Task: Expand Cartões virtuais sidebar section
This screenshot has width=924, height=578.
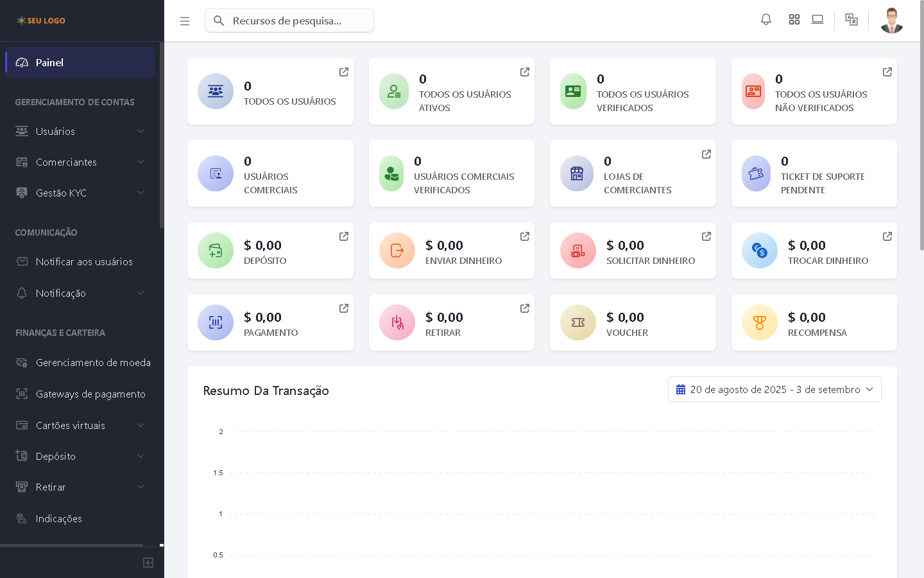Action: coord(80,425)
